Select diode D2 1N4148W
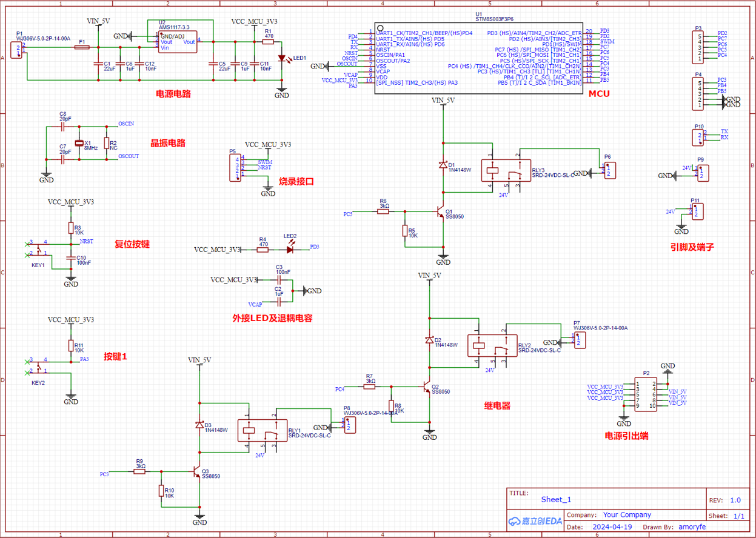The image size is (756, 538). point(430,340)
